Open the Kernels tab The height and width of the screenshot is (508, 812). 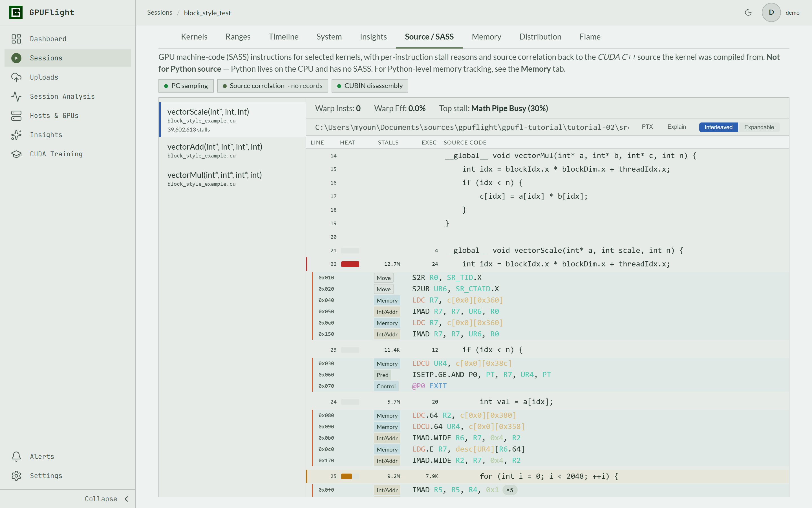pyautogui.click(x=194, y=37)
